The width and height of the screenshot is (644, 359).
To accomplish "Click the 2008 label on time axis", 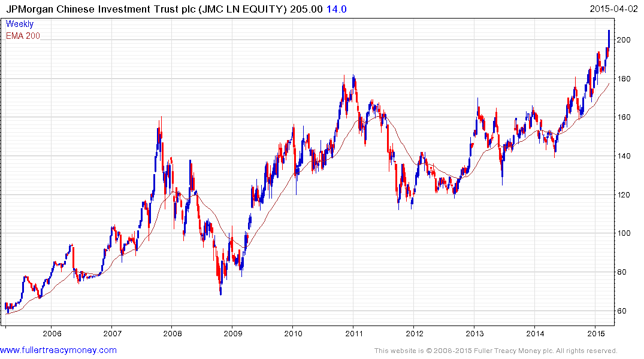I will 173,333.
